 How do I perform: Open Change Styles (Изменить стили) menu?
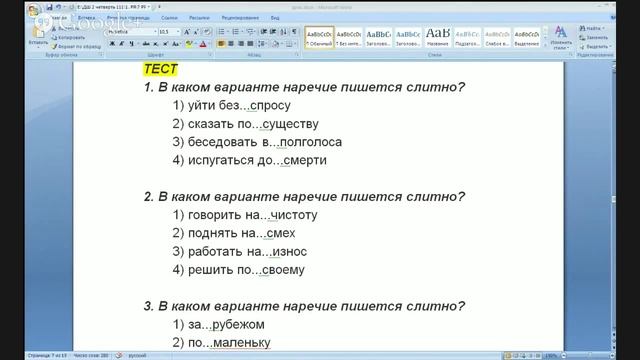tap(561, 38)
